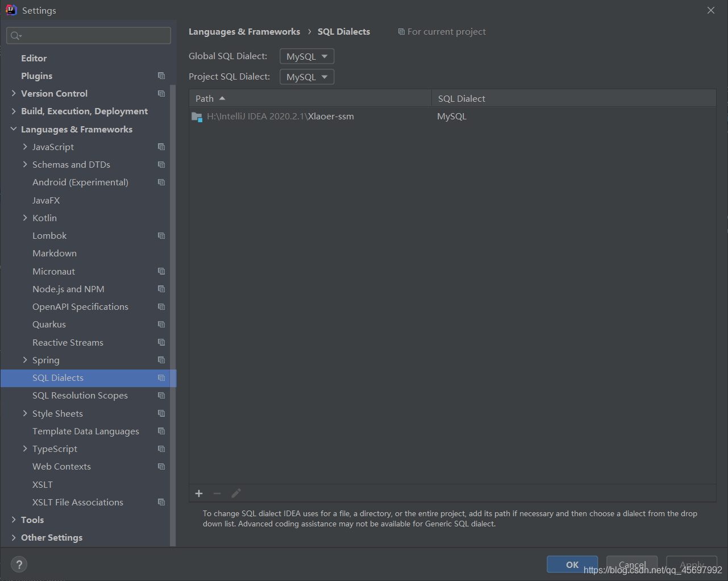Click the project-level icon beside Plugins
The image size is (728, 581).
[161, 76]
